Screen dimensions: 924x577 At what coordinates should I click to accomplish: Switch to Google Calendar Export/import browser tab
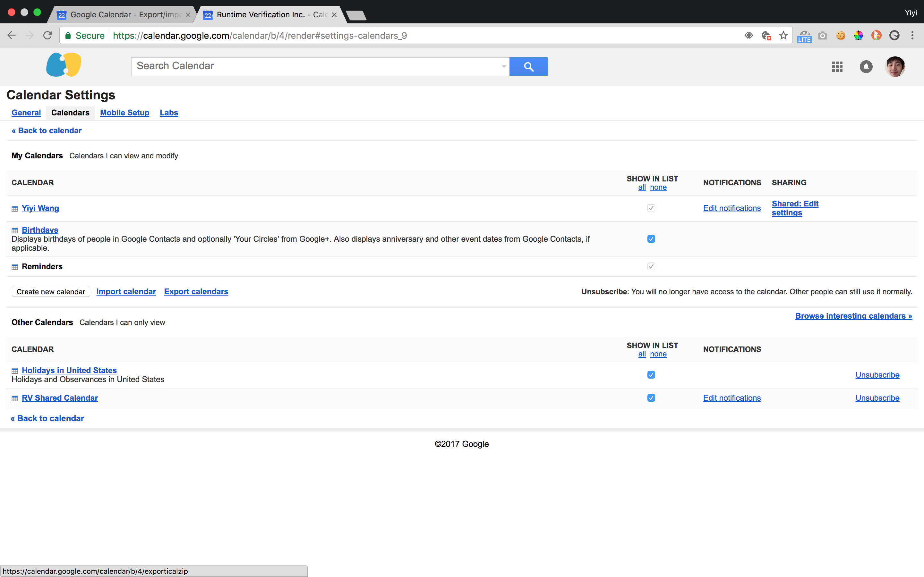[122, 14]
